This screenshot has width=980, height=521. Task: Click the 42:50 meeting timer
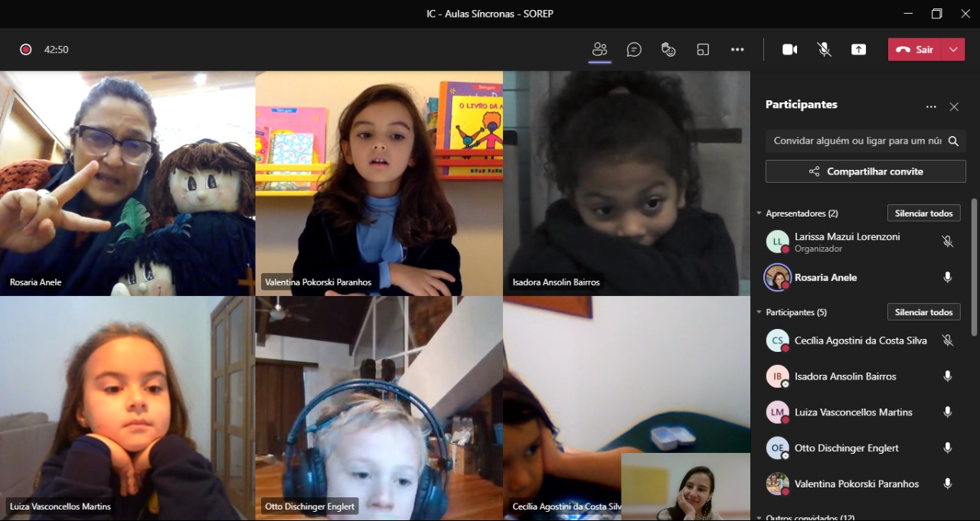pyautogui.click(x=57, y=50)
